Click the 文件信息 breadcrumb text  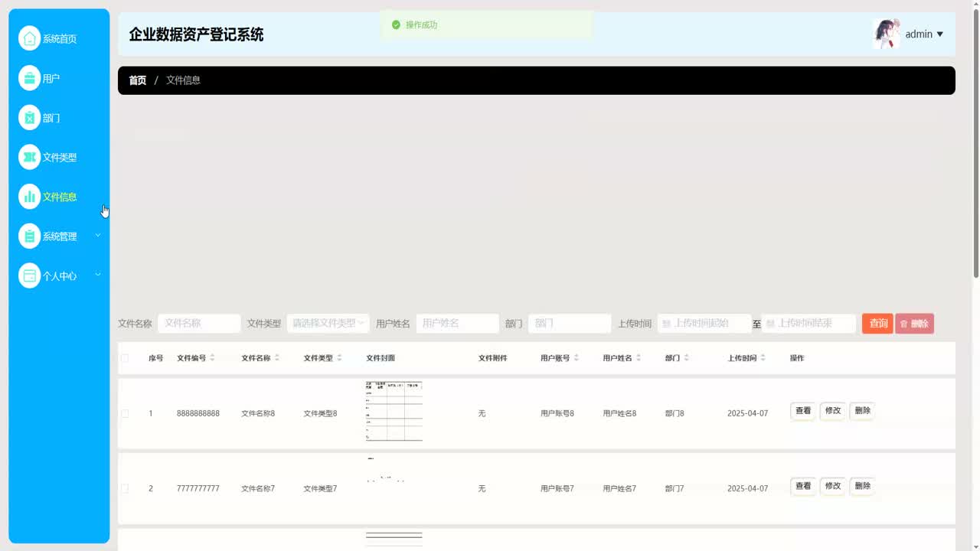[183, 80]
